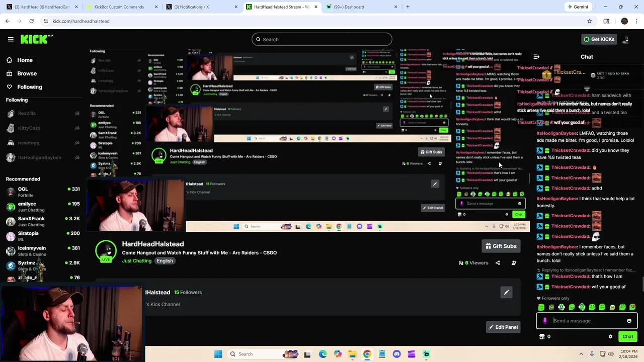Click the '6 Viewers' count

[x=473, y=262]
